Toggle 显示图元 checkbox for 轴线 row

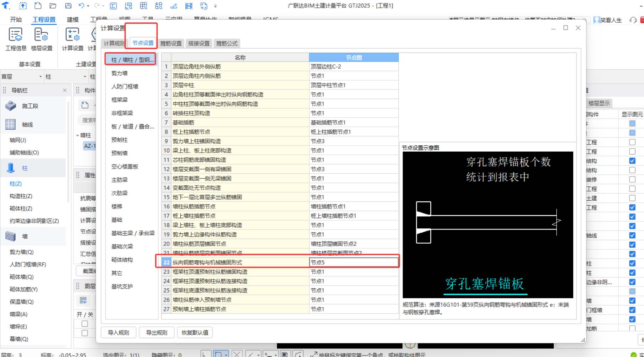tap(632, 235)
